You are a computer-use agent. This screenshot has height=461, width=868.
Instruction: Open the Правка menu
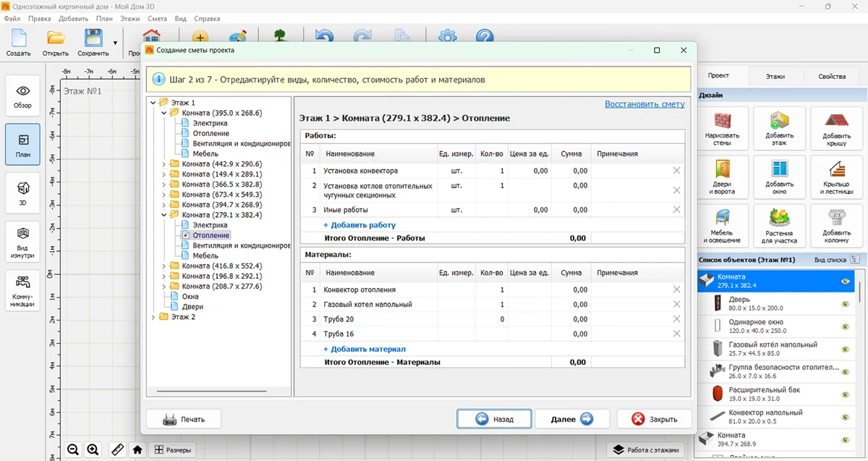(x=39, y=18)
